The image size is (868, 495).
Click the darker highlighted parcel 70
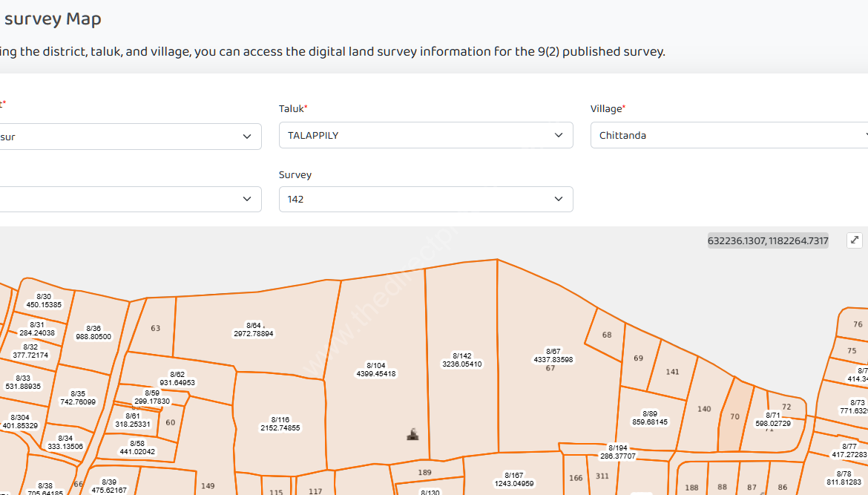point(734,417)
